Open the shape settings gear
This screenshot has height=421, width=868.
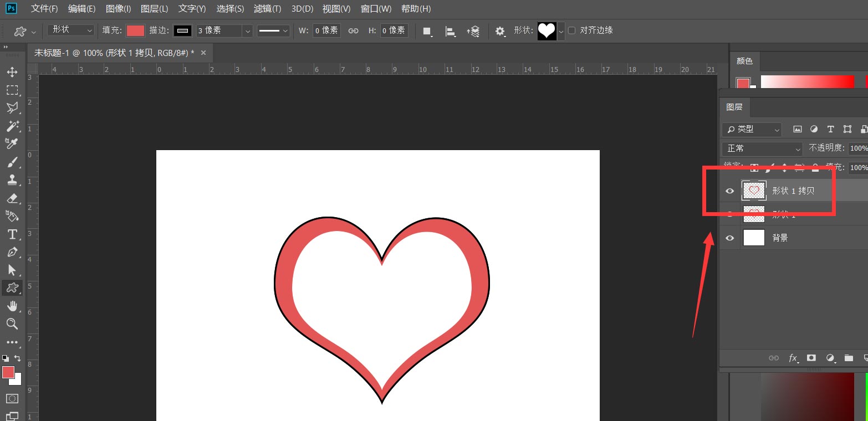point(501,31)
